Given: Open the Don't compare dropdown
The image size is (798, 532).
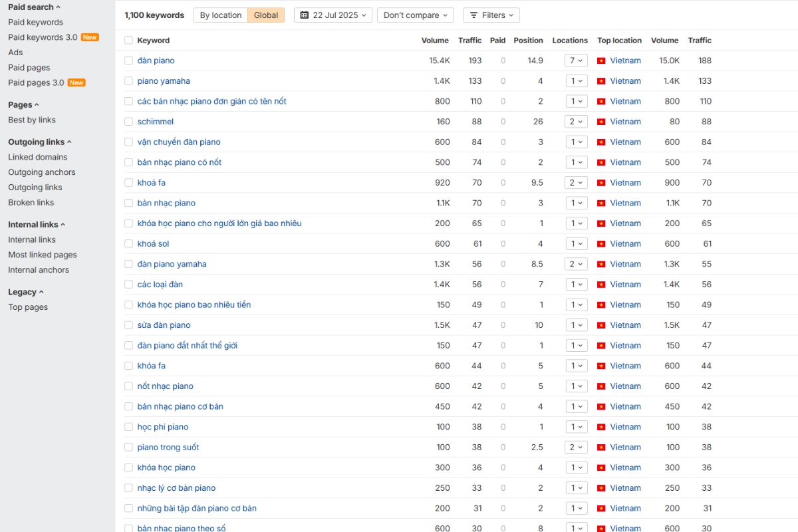Looking at the screenshot, I should 416,15.
